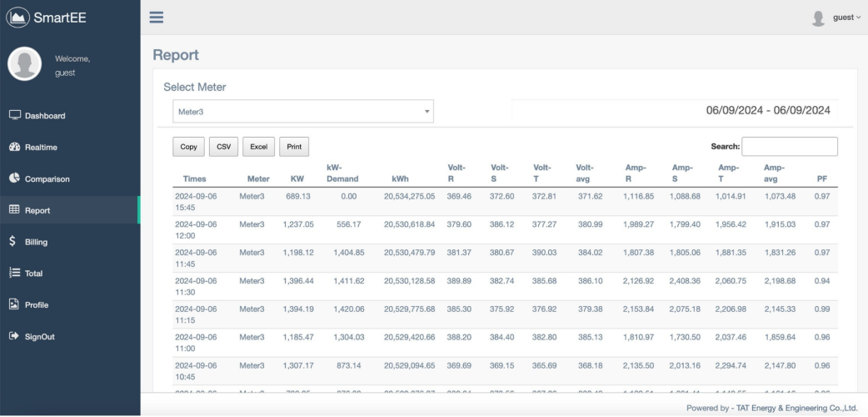Export the table as CSV
The width and height of the screenshot is (868, 417).
click(x=223, y=147)
